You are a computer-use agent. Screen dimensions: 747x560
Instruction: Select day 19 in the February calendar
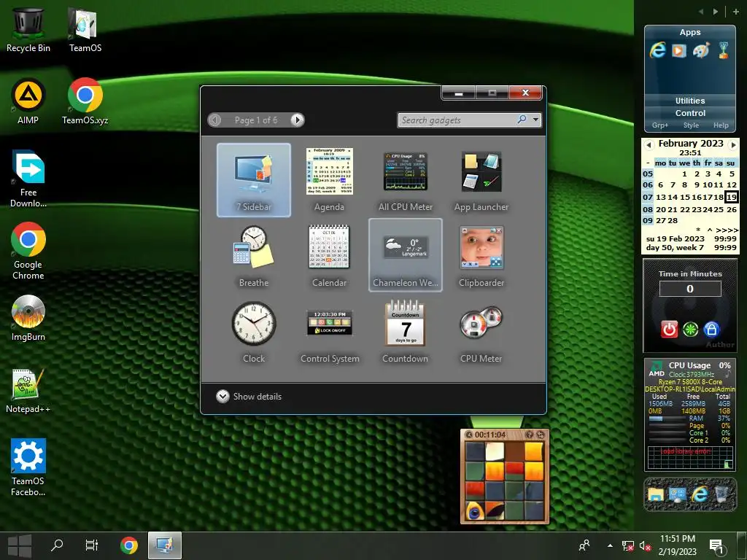pyautogui.click(x=731, y=197)
